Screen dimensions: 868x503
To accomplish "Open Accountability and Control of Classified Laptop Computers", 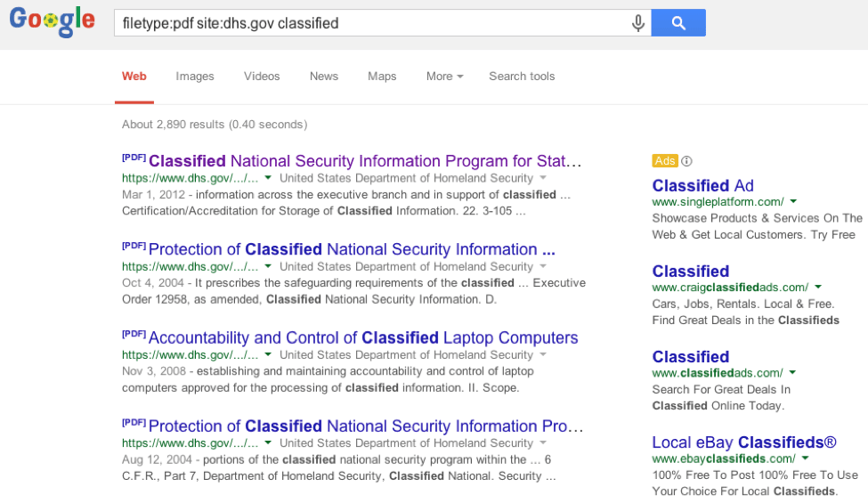I will tap(363, 338).
